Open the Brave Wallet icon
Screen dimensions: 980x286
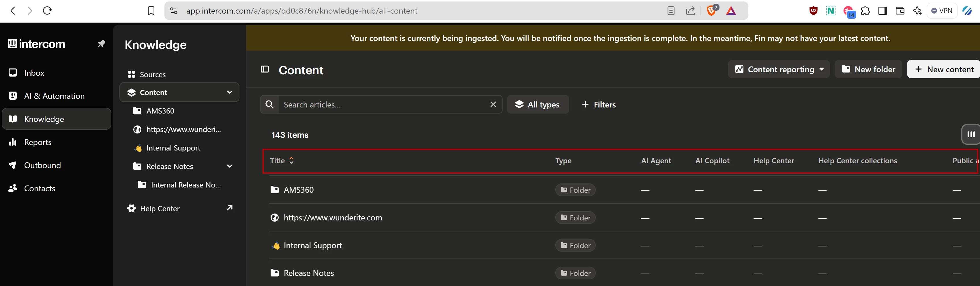click(900, 11)
